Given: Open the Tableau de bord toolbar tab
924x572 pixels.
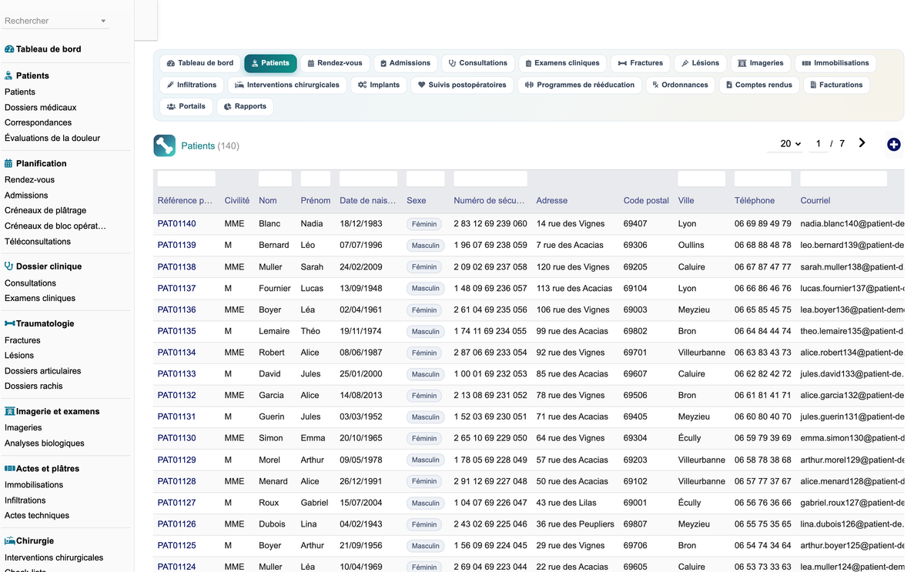Looking at the screenshot, I should tap(200, 63).
